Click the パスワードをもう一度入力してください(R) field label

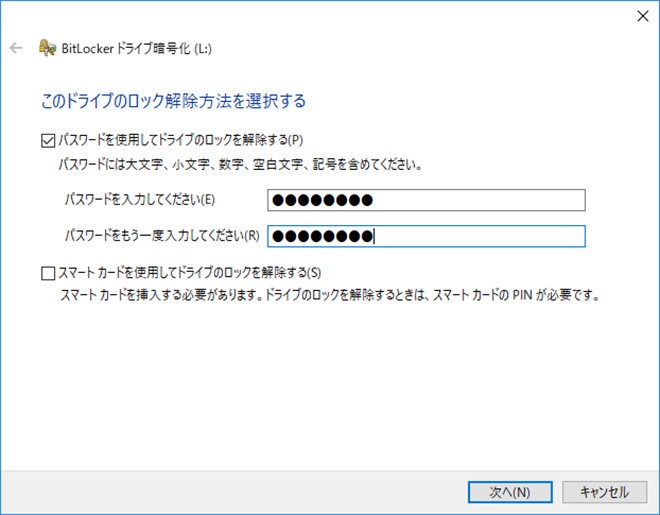pyautogui.click(x=161, y=237)
